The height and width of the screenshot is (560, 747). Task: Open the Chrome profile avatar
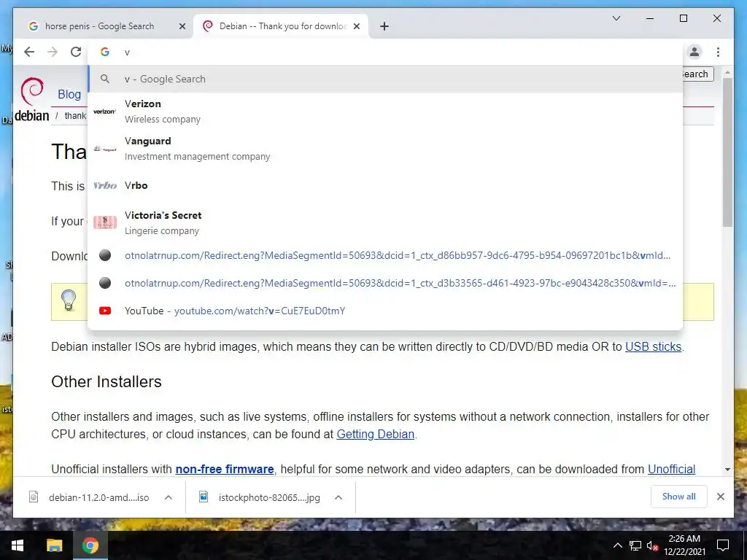[694, 52]
